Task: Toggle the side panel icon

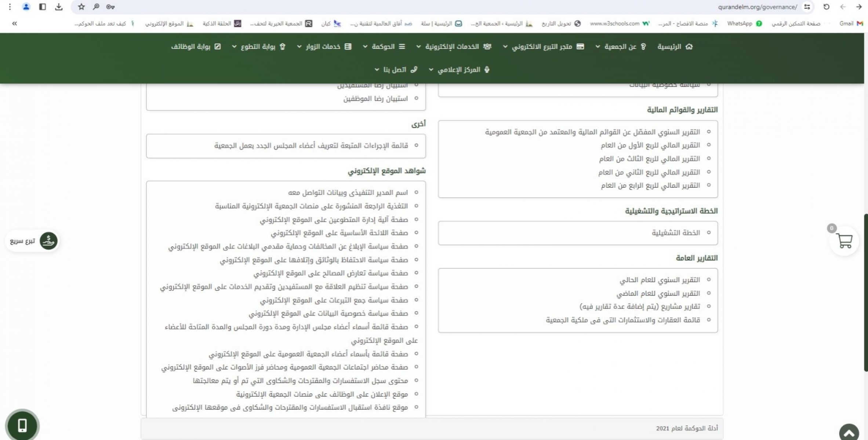Action: coord(43,7)
